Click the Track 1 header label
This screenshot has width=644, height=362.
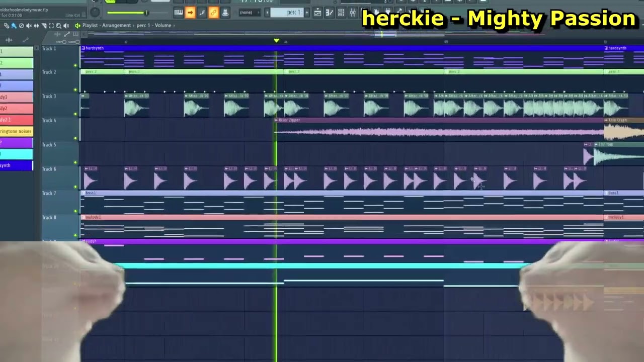pyautogui.click(x=49, y=48)
